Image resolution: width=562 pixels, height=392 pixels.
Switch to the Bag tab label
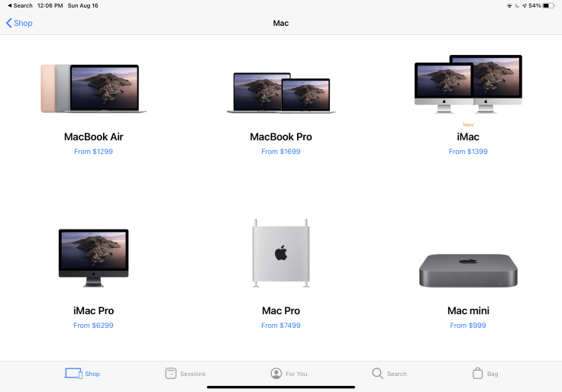pos(493,374)
